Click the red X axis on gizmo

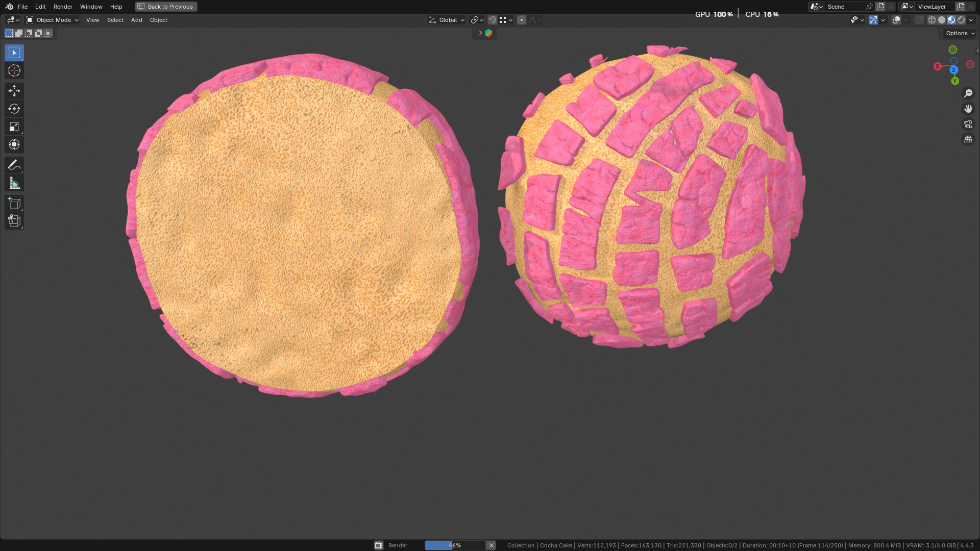point(938,66)
